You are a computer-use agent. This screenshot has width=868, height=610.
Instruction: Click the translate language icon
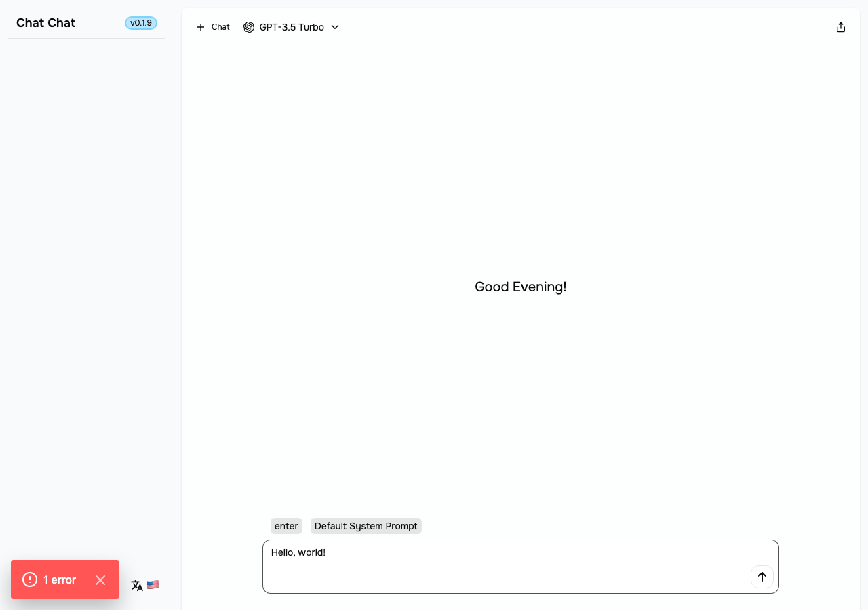[x=137, y=585]
